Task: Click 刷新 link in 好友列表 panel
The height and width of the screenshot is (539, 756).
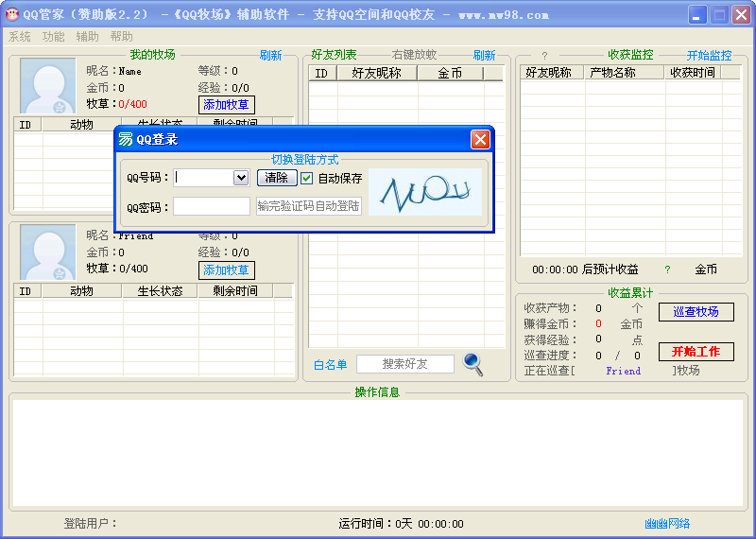Action: pos(484,56)
